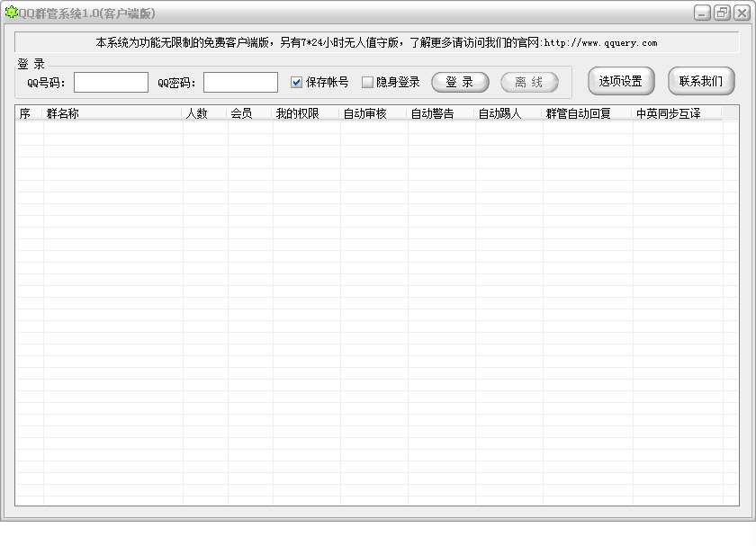Click the 人数 column header
This screenshot has width=756, height=546.
tap(205, 113)
